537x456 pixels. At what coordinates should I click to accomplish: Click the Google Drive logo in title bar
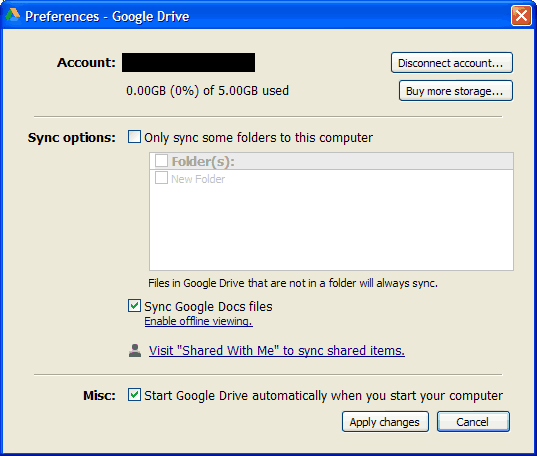click(x=12, y=15)
